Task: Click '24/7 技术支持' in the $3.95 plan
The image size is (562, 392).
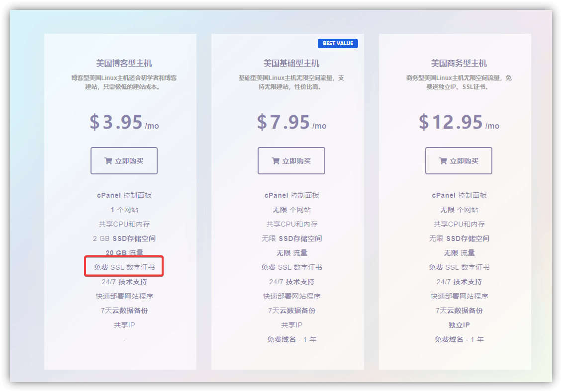Action: pos(124,282)
